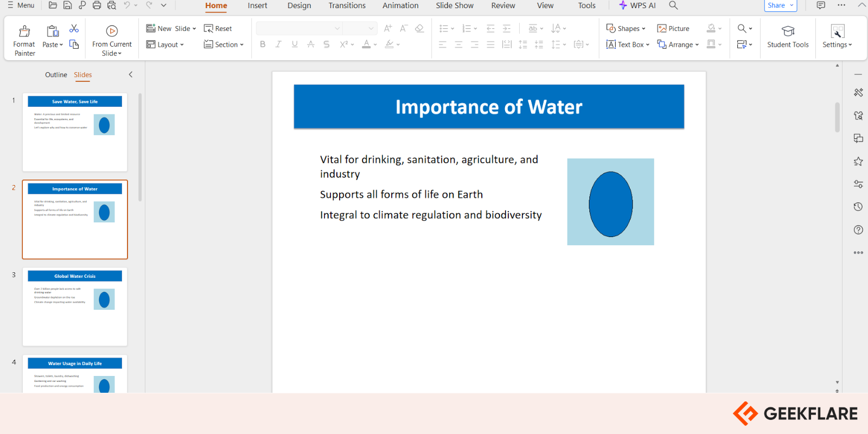
Task: Toggle Italic formatting
Action: (x=278, y=44)
